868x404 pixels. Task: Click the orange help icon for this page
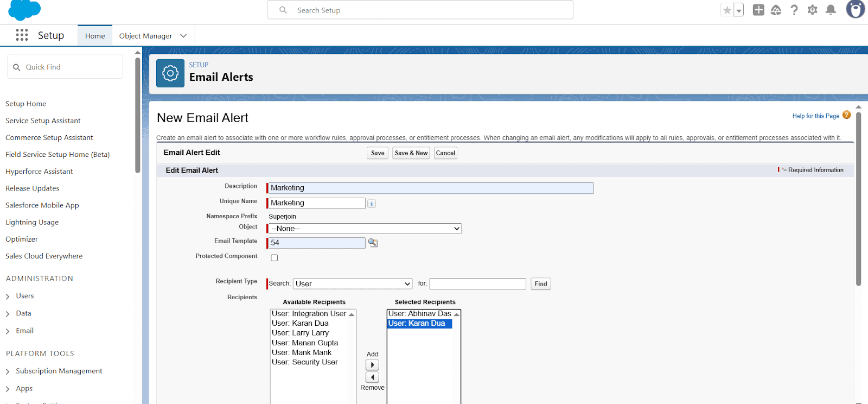(x=847, y=115)
